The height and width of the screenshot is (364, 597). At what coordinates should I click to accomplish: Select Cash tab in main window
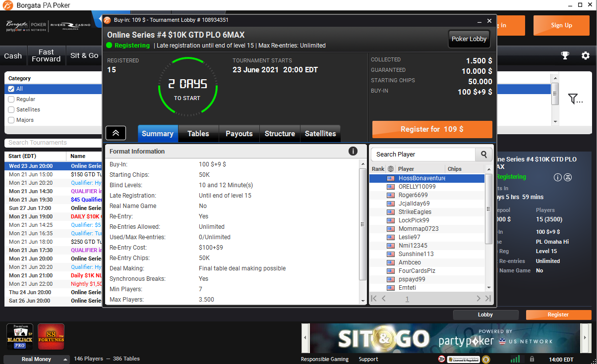coord(13,55)
